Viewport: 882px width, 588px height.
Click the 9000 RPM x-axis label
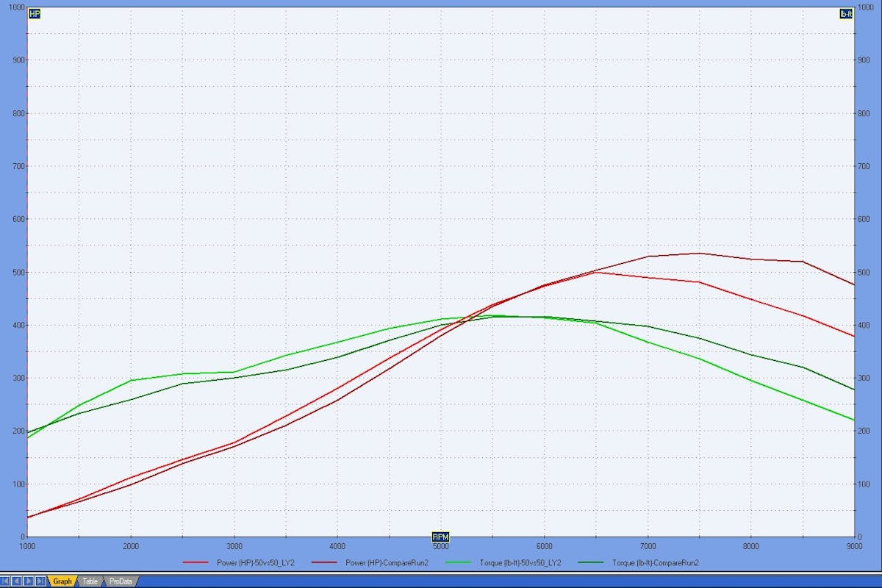point(853,547)
